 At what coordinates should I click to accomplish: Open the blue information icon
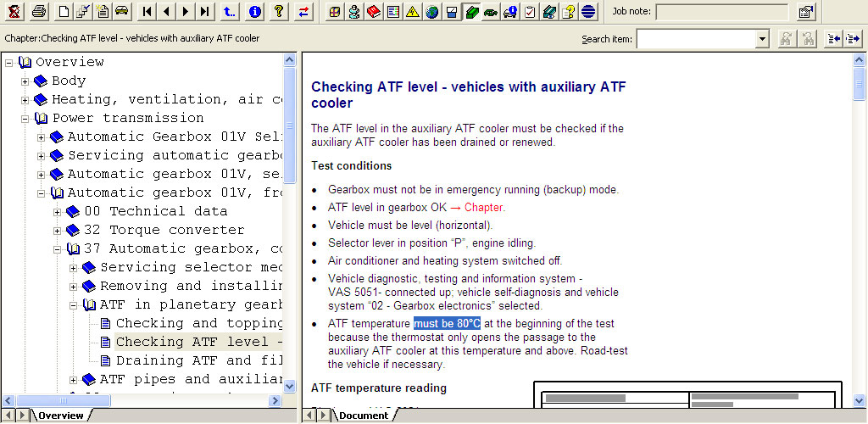click(x=255, y=12)
